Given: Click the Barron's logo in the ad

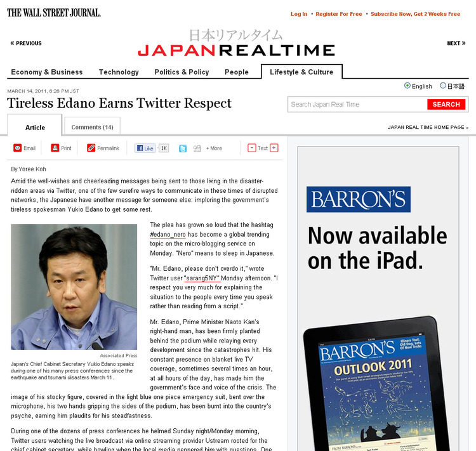Looking at the screenshot, I should click(359, 199).
